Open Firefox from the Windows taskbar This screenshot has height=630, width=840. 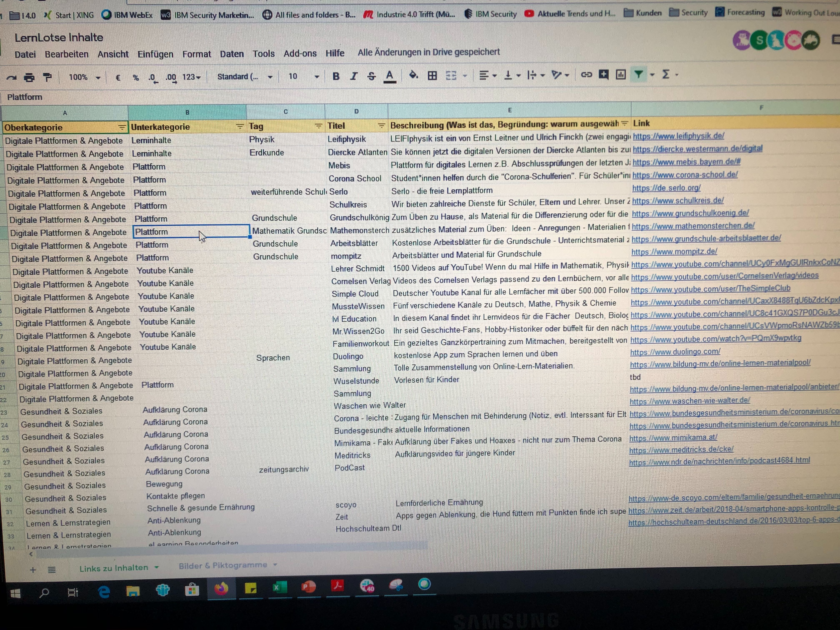pos(221,588)
